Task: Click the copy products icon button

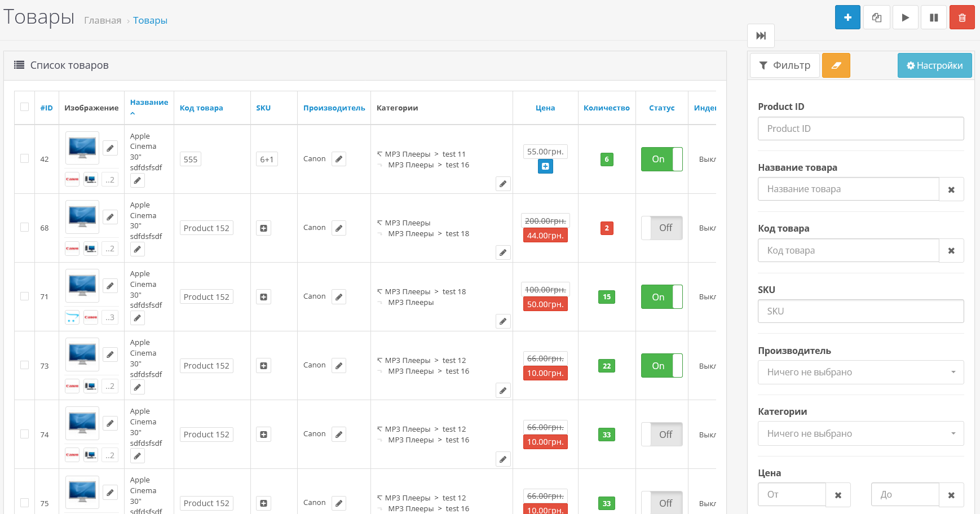Action: (x=876, y=17)
